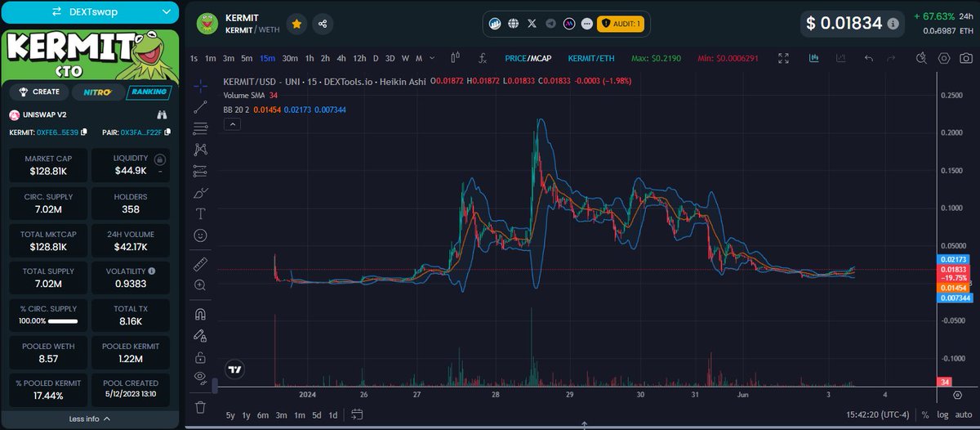Open the Fibonacci retracement tools
The image size is (980, 430).
(200, 128)
